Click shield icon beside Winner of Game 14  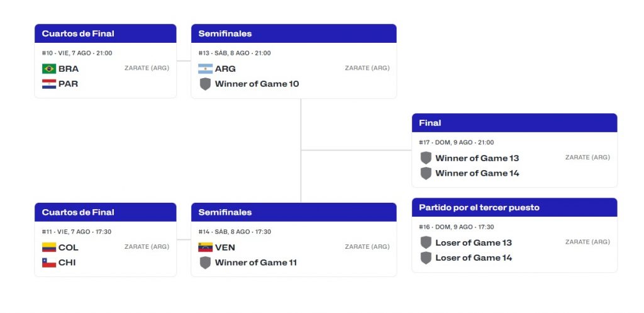click(x=426, y=173)
